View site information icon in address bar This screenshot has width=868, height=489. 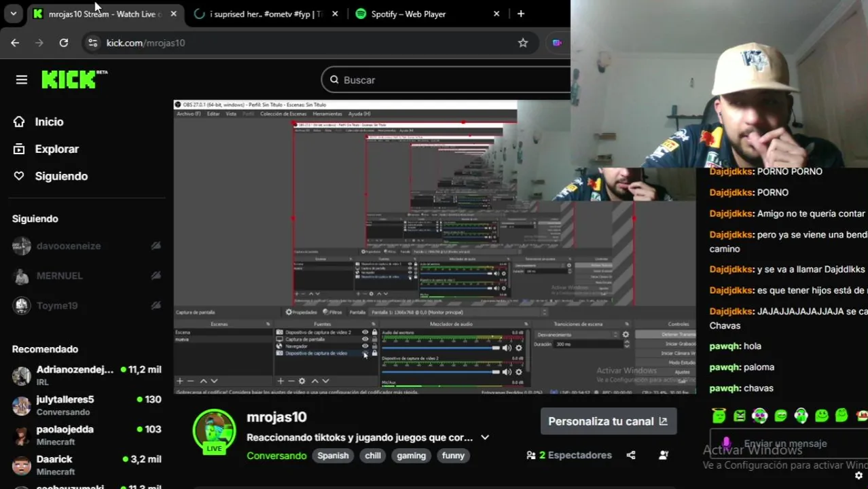pos(92,43)
